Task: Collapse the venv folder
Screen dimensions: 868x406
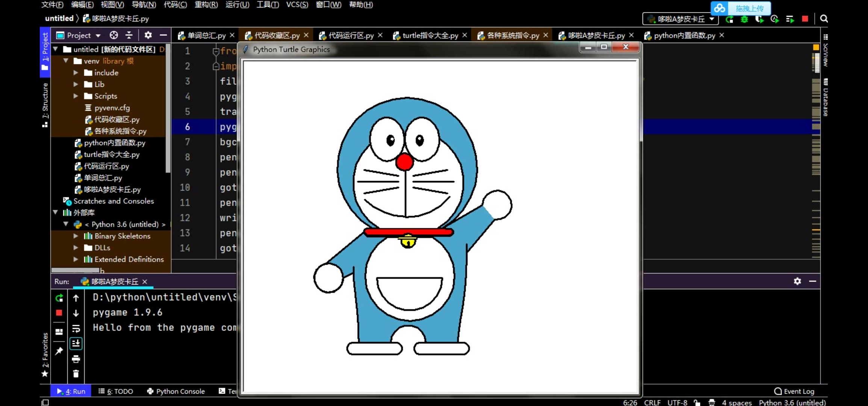Action: tap(66, 61)
